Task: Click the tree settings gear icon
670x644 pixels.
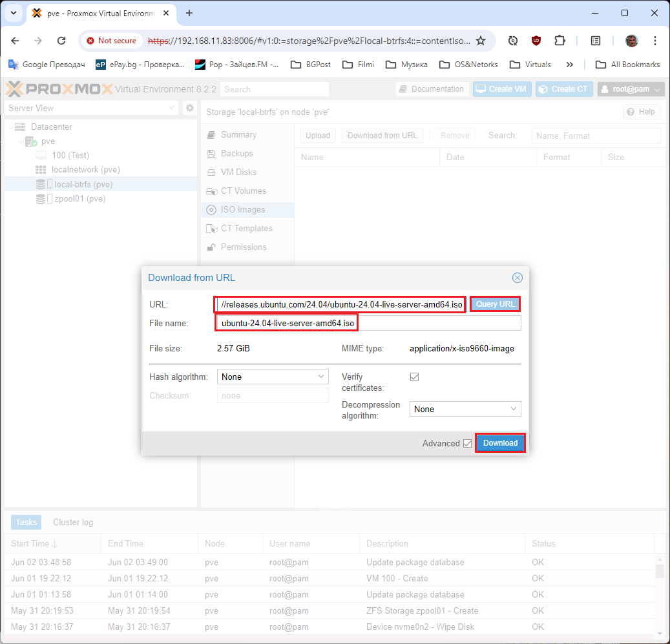Action: (190, 108)
